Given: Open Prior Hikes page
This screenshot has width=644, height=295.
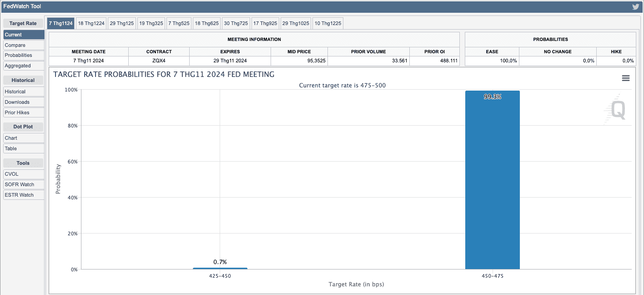Looking at the screenshot, I should point(24,112).
